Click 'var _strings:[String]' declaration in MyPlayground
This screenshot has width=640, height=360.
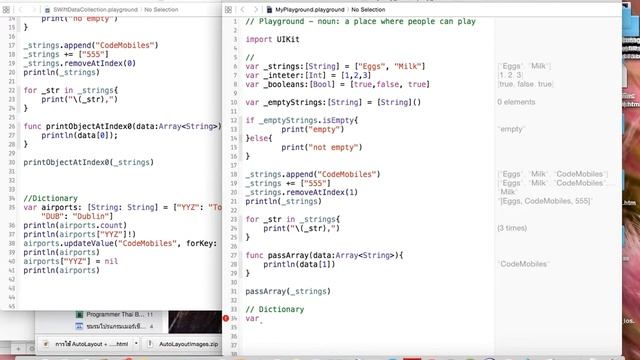pos(335,66)
